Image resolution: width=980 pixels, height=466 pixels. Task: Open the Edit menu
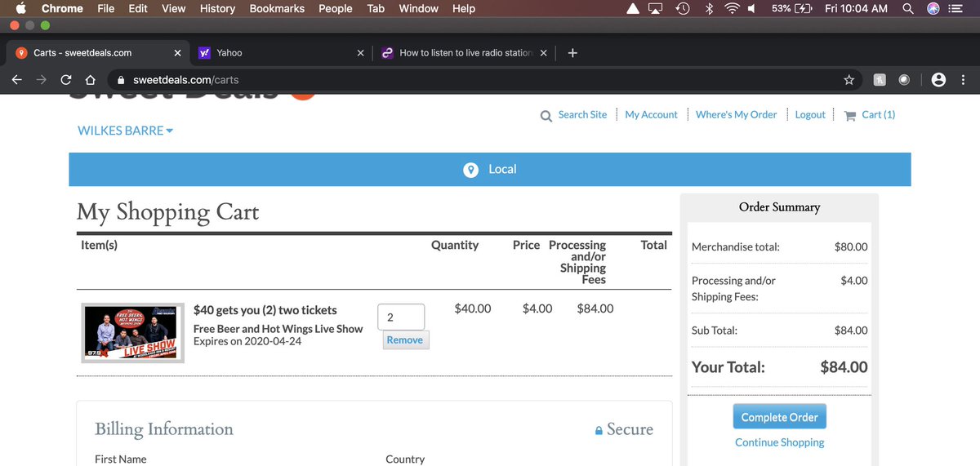pos(138,8)
